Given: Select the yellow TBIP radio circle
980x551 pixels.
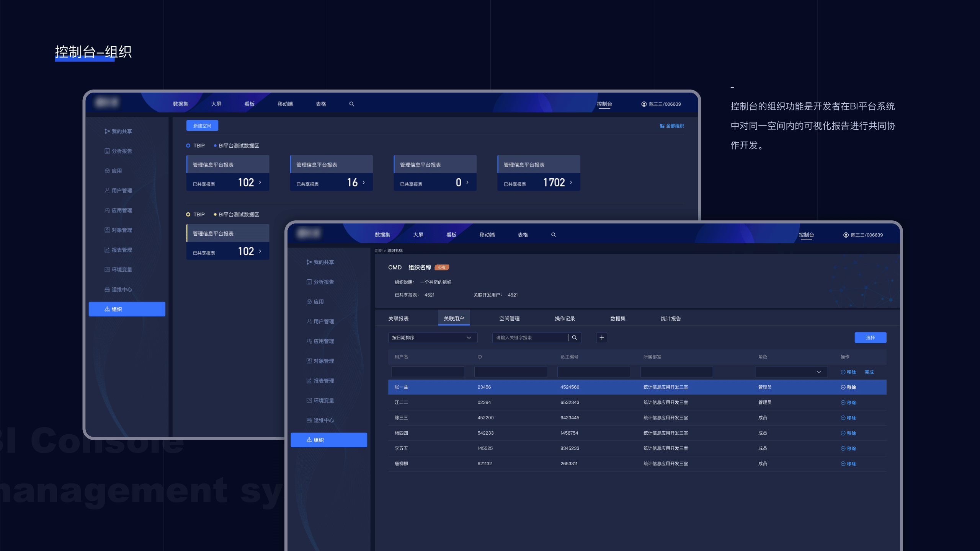Looking at the screenshot, I should pyautogui.click(x=188, y=215).
